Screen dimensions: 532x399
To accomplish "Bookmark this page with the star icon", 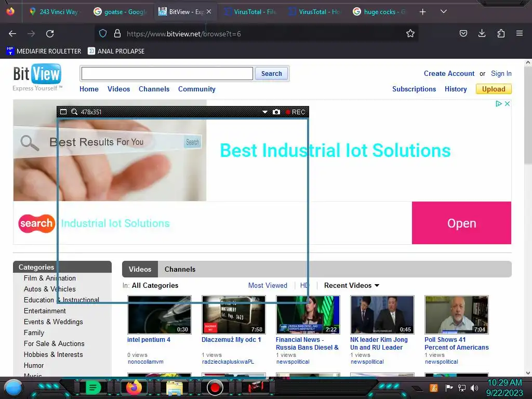I will pos(410,34).
